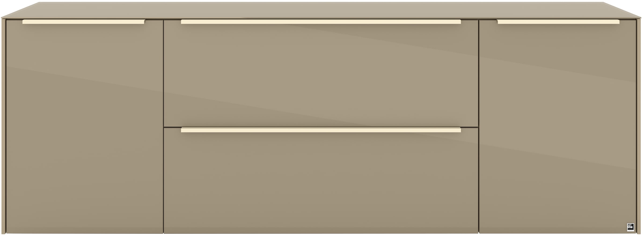The height and width of the screenshot is (235, 644).
Task: Click the upper drawer's handle bar
Action: coord(321,22)
